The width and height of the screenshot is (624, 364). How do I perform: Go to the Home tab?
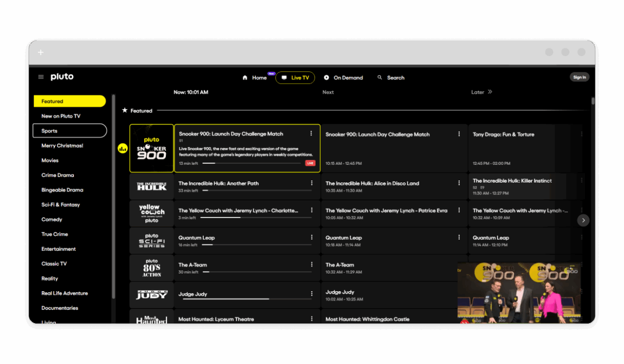pyautogui.click(x=255, y=77)
